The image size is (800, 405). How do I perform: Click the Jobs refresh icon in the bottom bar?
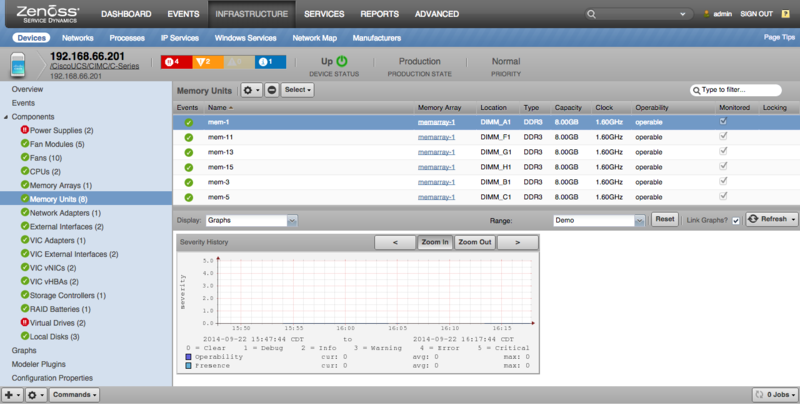click(759, 394)
